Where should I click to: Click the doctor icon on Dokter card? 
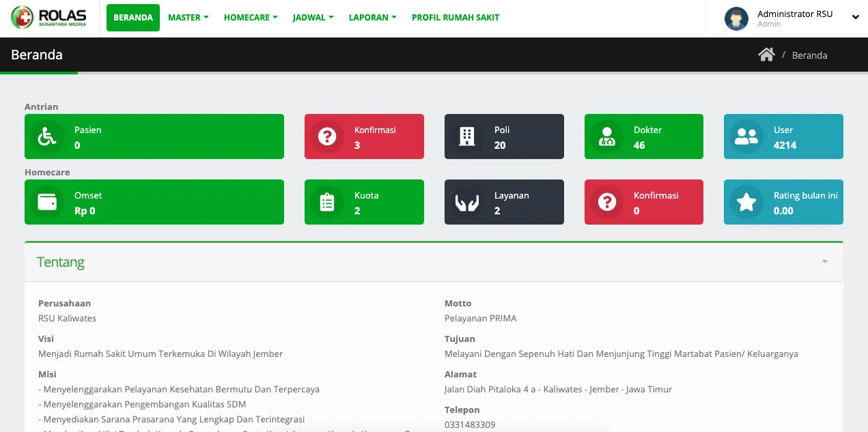606,136
